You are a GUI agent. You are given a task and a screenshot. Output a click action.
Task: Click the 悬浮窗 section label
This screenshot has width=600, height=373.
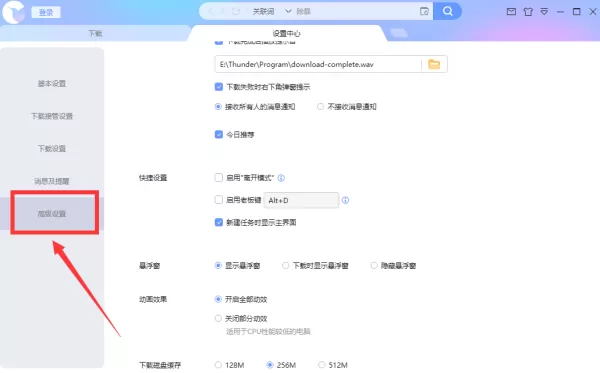pyautogui.click(x=149, y=265)
